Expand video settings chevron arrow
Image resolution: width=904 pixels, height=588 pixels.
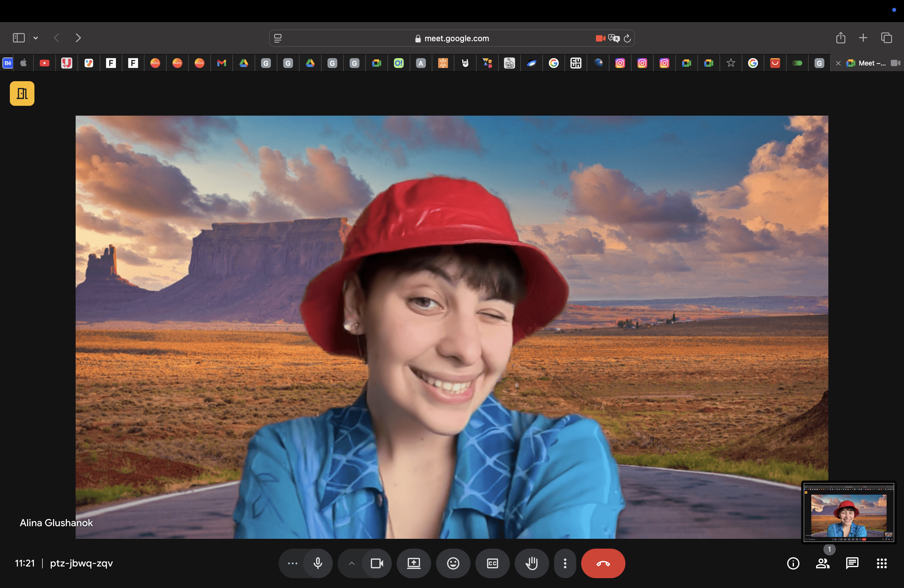[x=352, y=563]
